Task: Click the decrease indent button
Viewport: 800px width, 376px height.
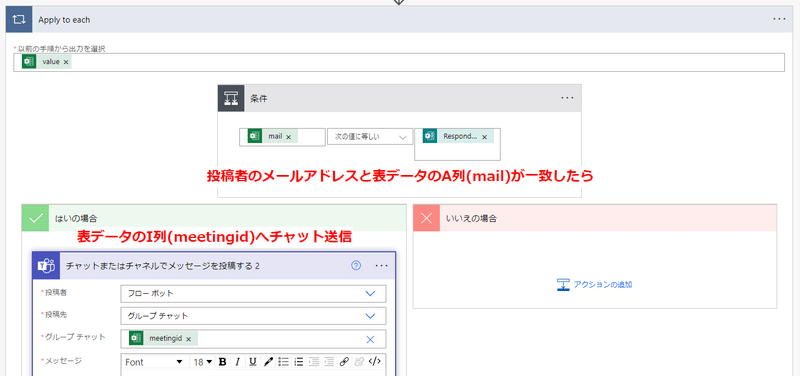Action: [314, 362]
